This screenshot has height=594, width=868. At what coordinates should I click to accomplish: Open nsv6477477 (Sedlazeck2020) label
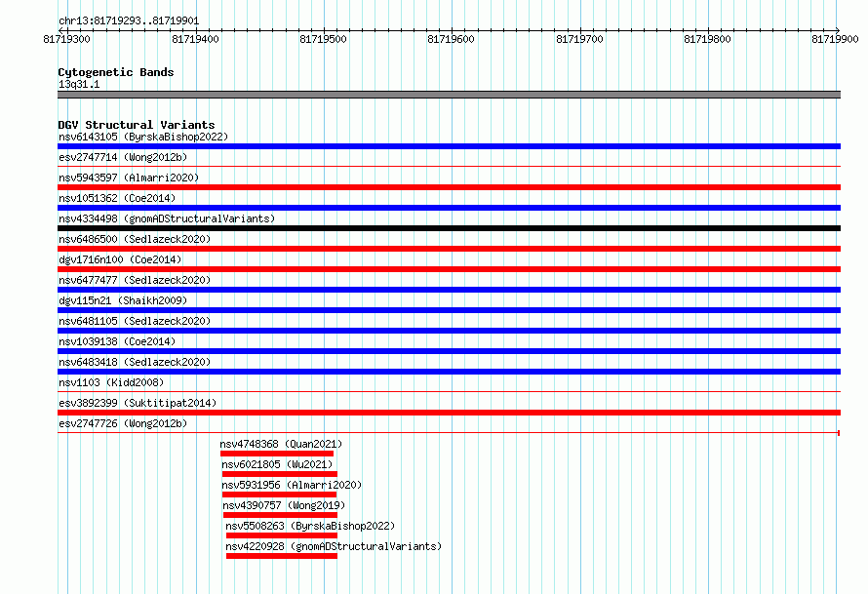(135, 280)
